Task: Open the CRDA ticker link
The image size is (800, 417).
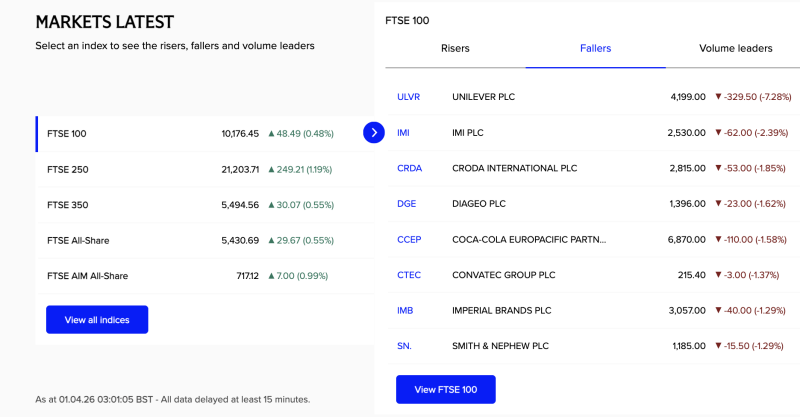Action: [x=410, y=168]
